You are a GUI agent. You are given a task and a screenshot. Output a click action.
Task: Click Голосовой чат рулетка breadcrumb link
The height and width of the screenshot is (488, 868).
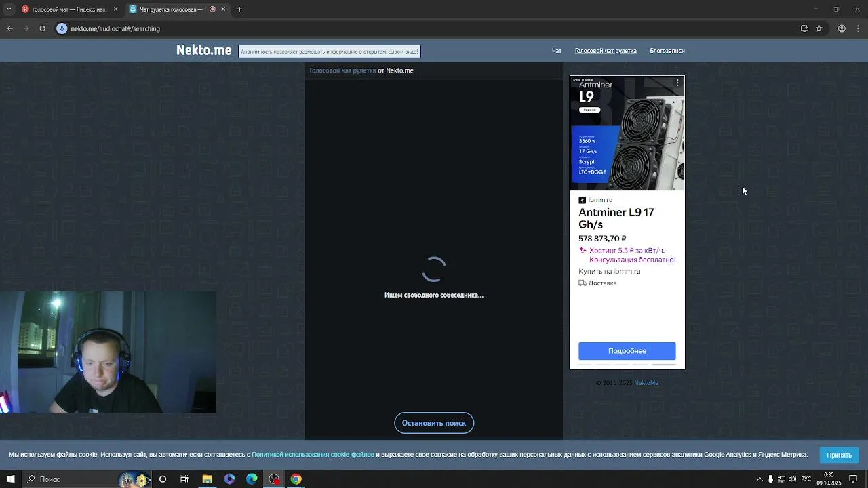342,70
